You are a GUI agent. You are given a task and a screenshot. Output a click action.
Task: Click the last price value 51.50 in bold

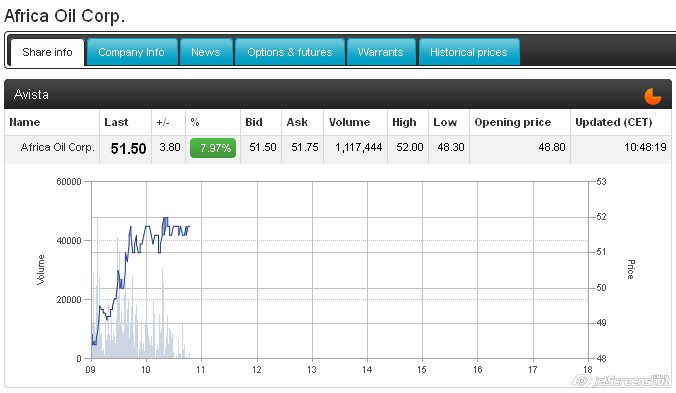128,149
